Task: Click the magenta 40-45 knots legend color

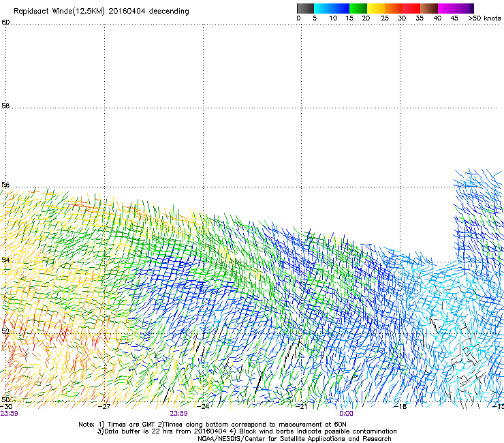Action: pos(447,8)
